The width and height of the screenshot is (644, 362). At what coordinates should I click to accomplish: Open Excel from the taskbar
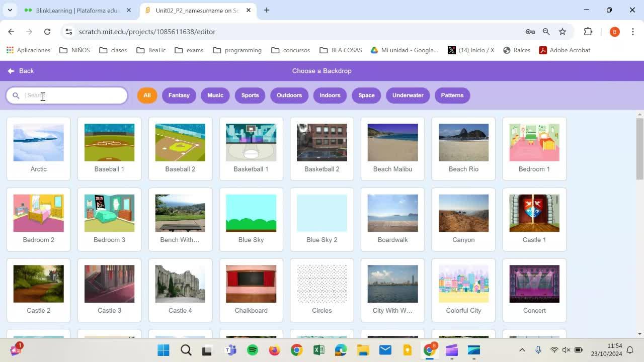[318, 350]
